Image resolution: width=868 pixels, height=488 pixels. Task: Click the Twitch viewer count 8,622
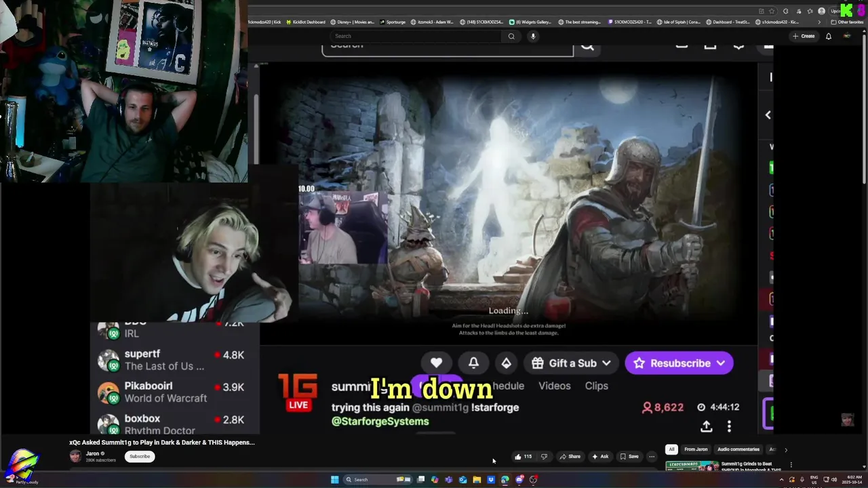click(x=663, y=407)
